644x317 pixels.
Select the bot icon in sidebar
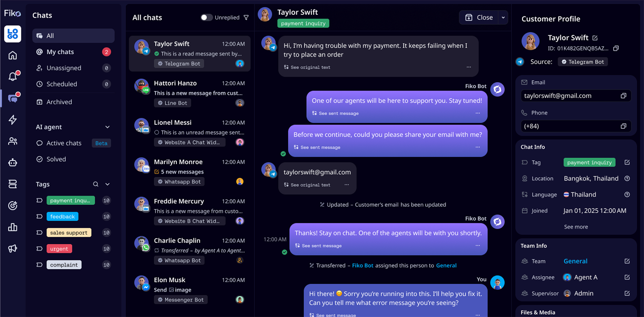[12, 162]
